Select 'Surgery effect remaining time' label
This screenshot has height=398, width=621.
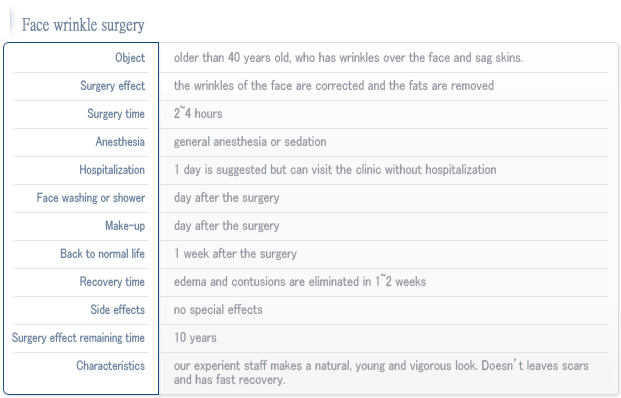point(78,338)
